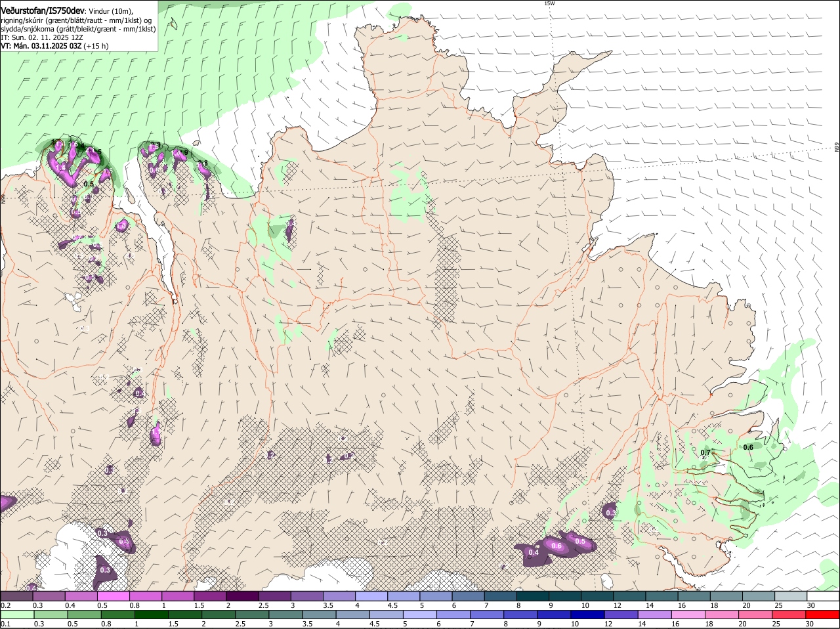Viewport: 840px width, 629px height.
Task: Pick the grey-teal 18 swatch on upper scale
Action: (x=726, y=596)
